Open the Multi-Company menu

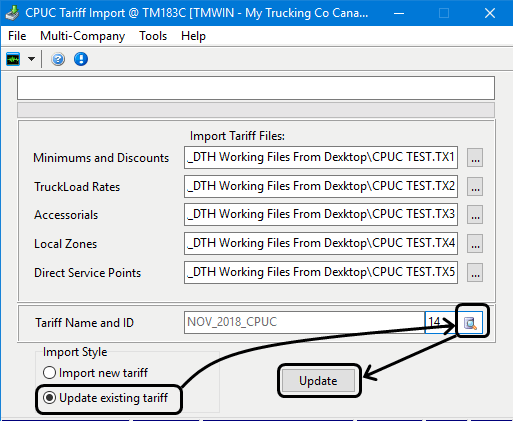pos(82,36)
